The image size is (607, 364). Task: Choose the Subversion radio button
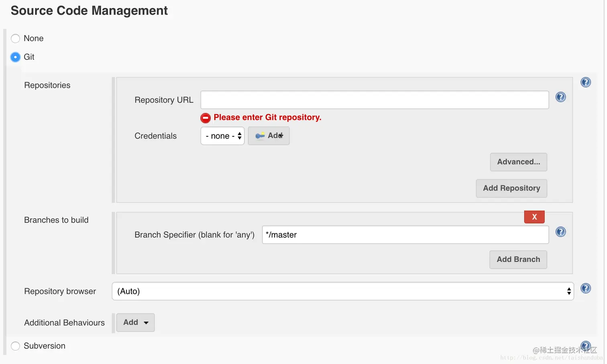(x=15, y=346)
